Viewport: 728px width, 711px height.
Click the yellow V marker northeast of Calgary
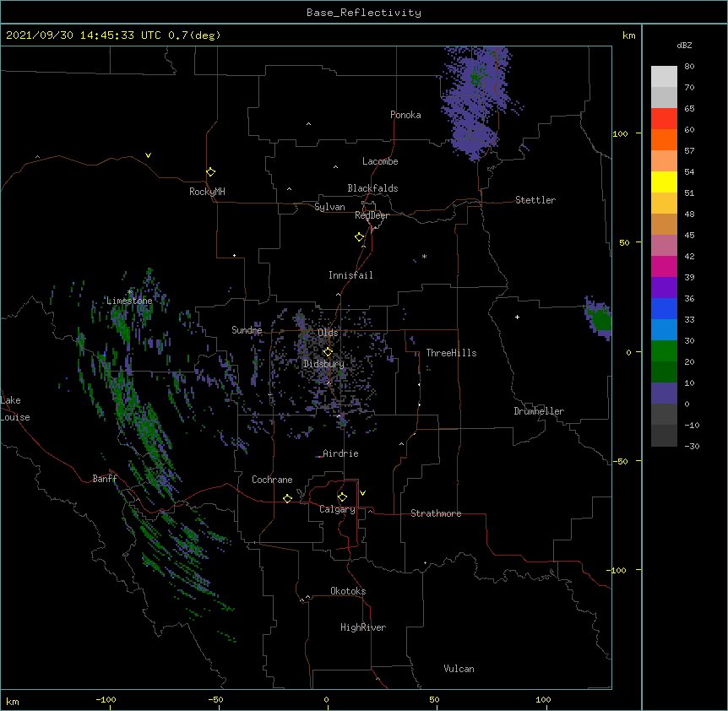362,493
